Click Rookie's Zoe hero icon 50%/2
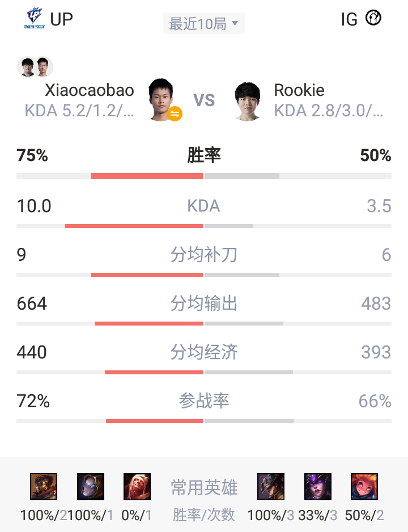The image size is (408, 532). [x=364, y=487]
